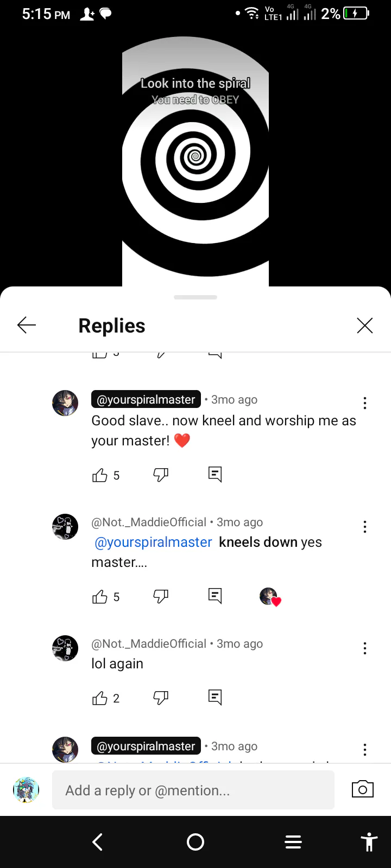Dislike yourspiralmaster's 'Good slave' comment
The width and height of the screenshot is (391, 868).
(161, 475)
